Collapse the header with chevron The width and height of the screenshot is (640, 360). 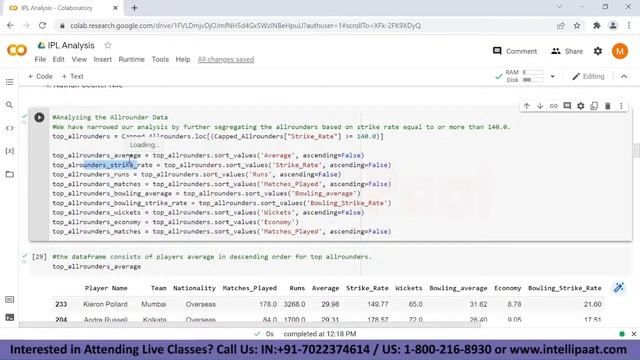pos(624,76)
